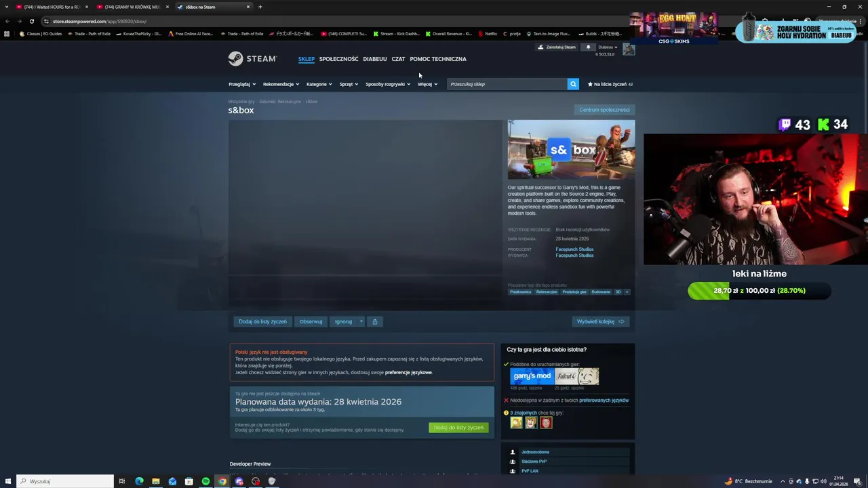Click the browser address bar URL
Screen dimensions: 868x488
pos(100,21)
